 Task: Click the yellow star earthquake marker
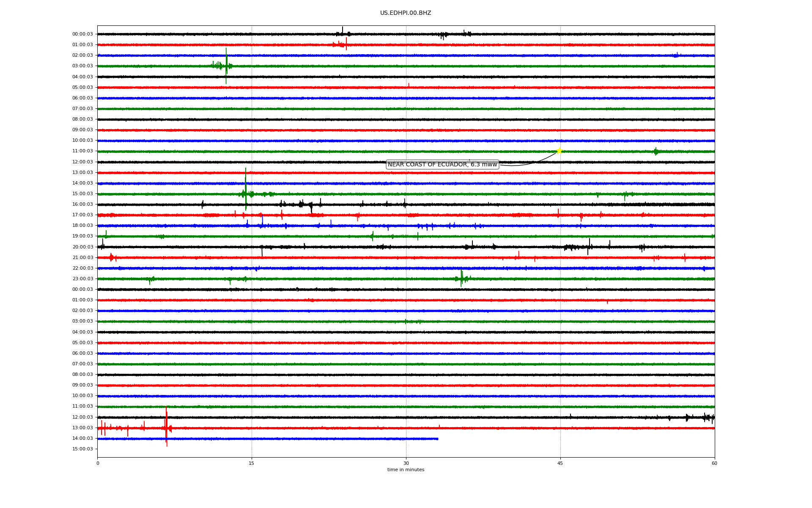559,151
